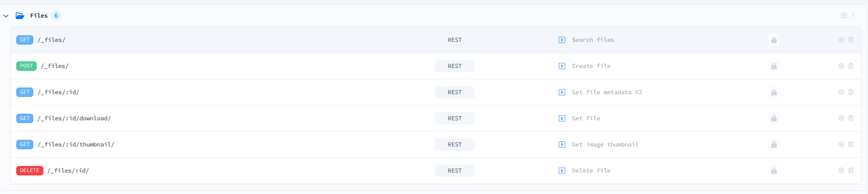Open the GET /_files/:id/download/ endpoint
Screen dimensions: 868x194
(436, 118)
